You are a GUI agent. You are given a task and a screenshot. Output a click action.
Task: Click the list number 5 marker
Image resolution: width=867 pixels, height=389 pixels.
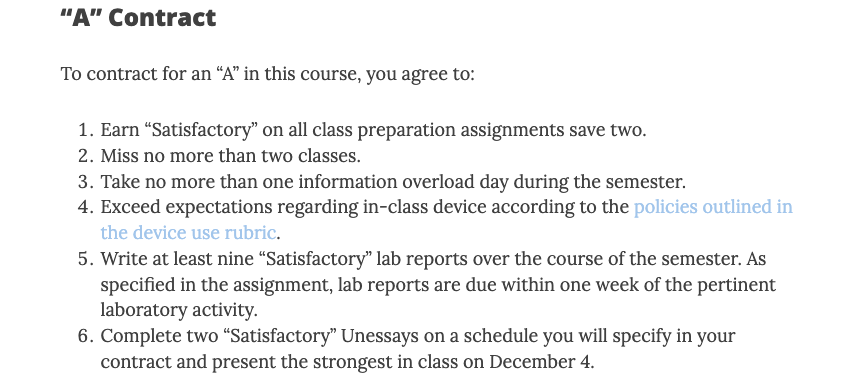[x=86, y=259]
